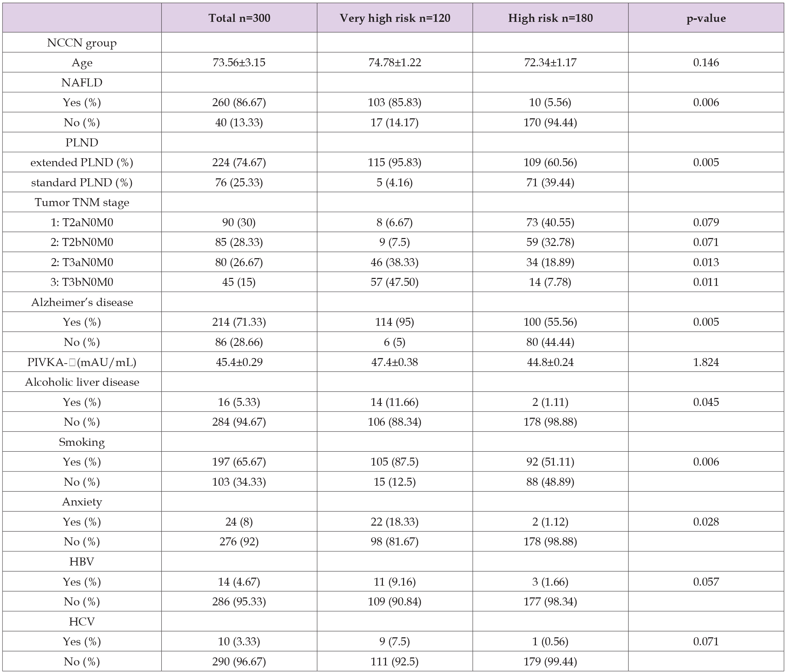787x672 pixels.
Task: Click the value '73.56±3.15'
Action: click(239, 62)
